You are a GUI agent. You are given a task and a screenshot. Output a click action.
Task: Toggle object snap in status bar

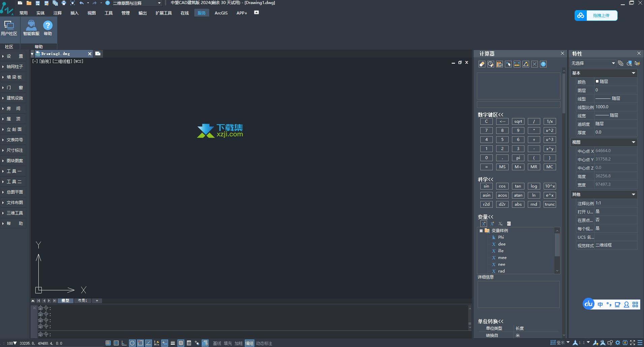click(140, 343)
